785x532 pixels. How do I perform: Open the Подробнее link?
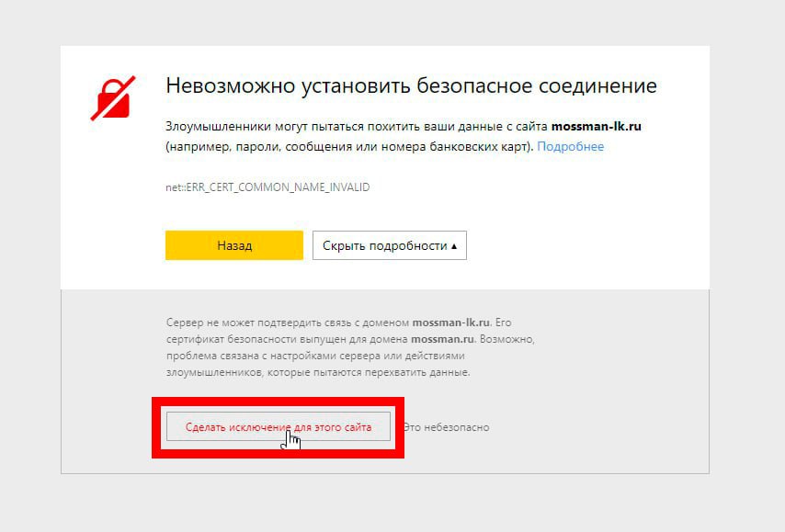(570, 147)
